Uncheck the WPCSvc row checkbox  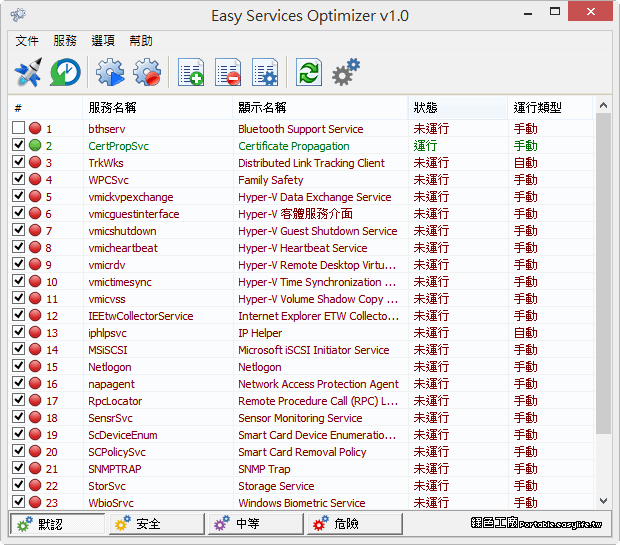[x=18, y=179]
